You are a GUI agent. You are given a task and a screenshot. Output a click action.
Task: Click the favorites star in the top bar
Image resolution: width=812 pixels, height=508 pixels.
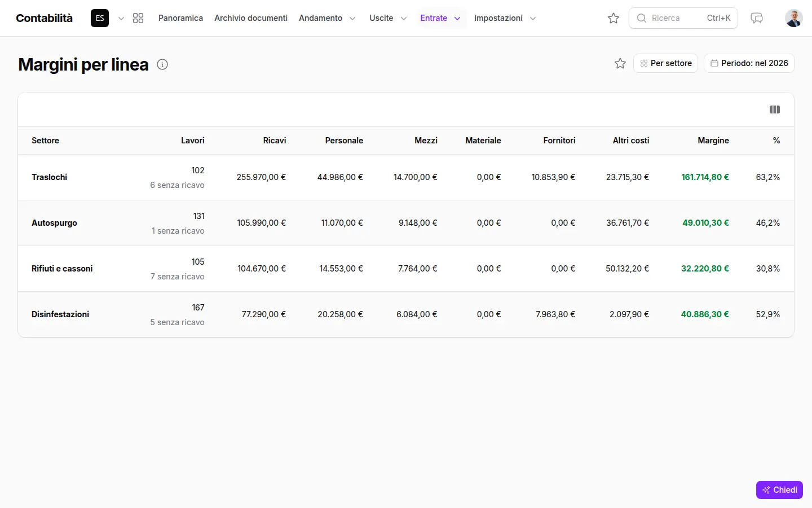pos(614,18)
